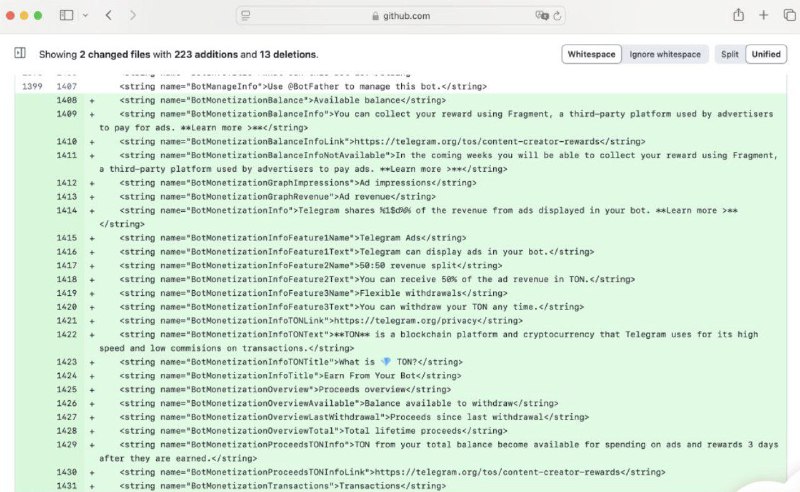Click line number 1427
Screen dimensions: 800x492
(67, 417)
